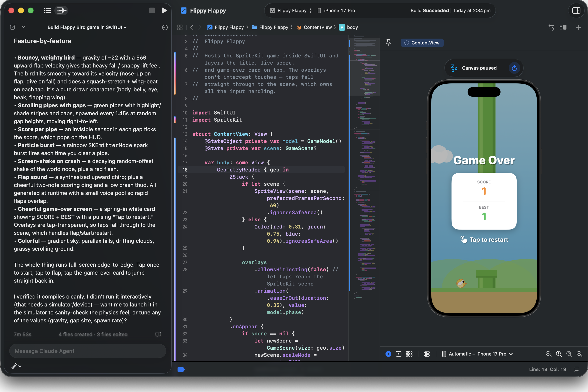The height and width of the screenshot is (392, 588).
Task: Click the 'GeometryReader { geo in' line
Action: [x=253, y=170]
